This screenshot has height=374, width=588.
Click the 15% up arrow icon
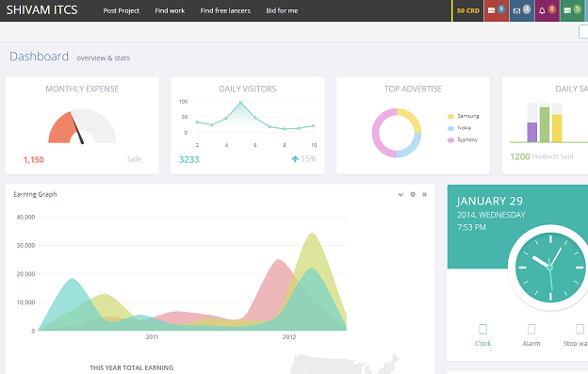[295, 159]
